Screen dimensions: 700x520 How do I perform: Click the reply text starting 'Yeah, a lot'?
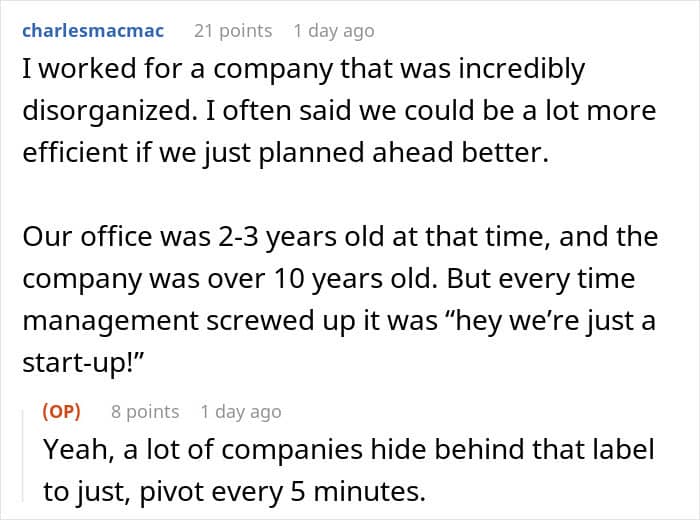pos(349,470)
